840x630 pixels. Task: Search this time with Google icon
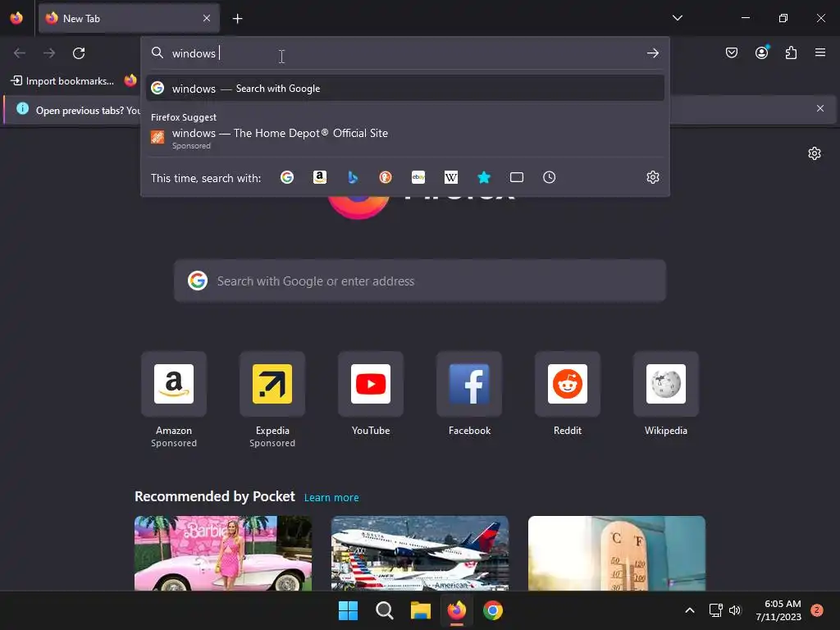click(287, 177)
